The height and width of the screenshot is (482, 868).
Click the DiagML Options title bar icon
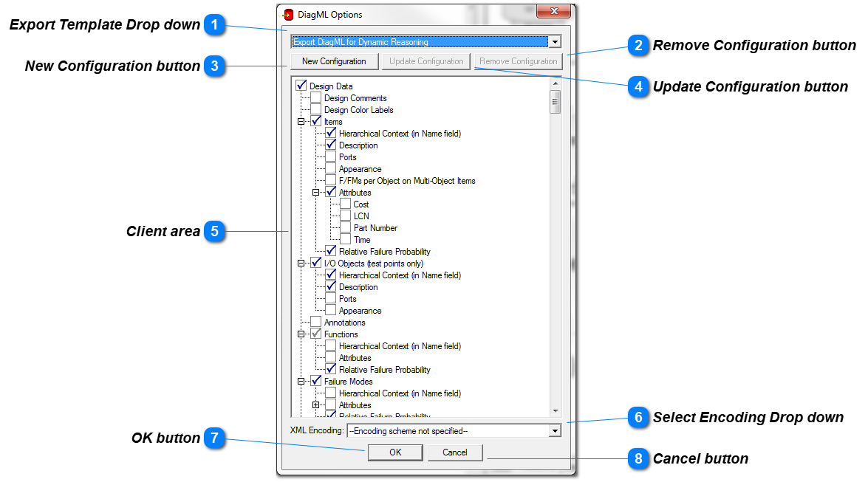click(x=288, y=15)
